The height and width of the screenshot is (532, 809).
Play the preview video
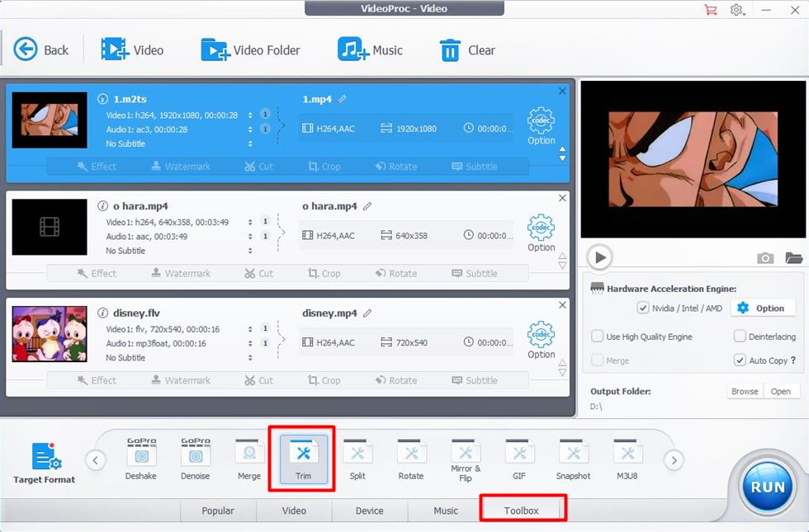tap(599, 257)
